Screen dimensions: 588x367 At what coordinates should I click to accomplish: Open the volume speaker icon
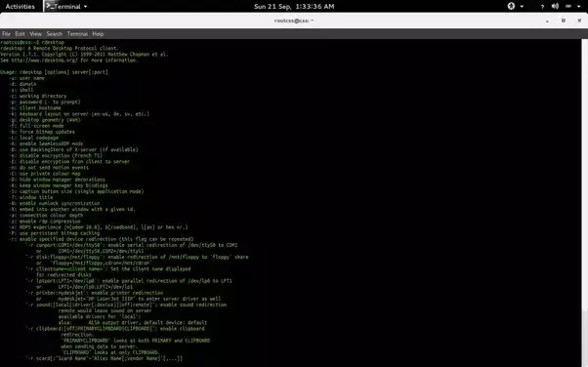[556, 6]
